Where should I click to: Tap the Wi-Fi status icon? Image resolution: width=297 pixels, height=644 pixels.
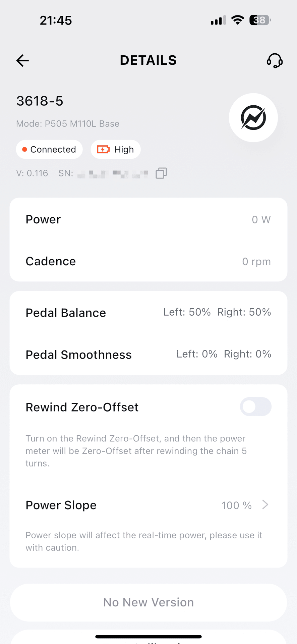tap(238, 20)
